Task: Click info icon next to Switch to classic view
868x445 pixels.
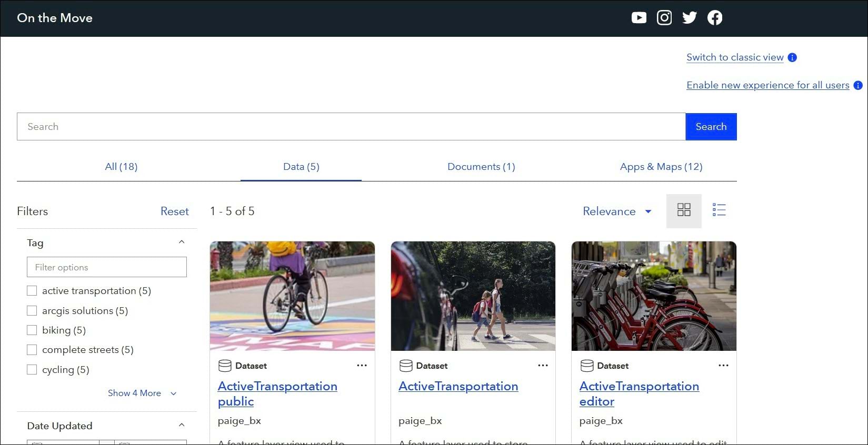Action: (x=792, y=57)
